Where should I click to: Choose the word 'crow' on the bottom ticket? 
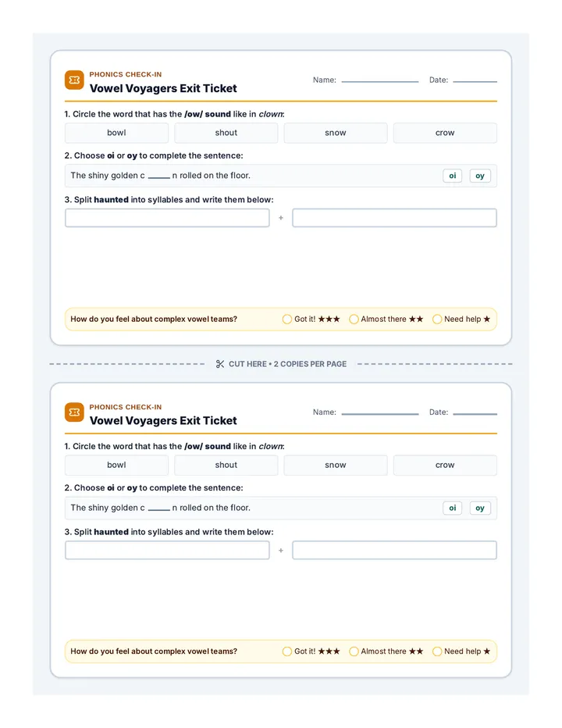pos(445,466)
